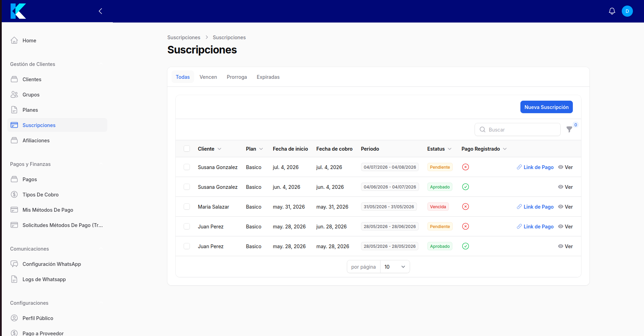Screen dimensions: 644x336
Task: Expand the Estatus column sort chevron
Action: tap(450, 149)
